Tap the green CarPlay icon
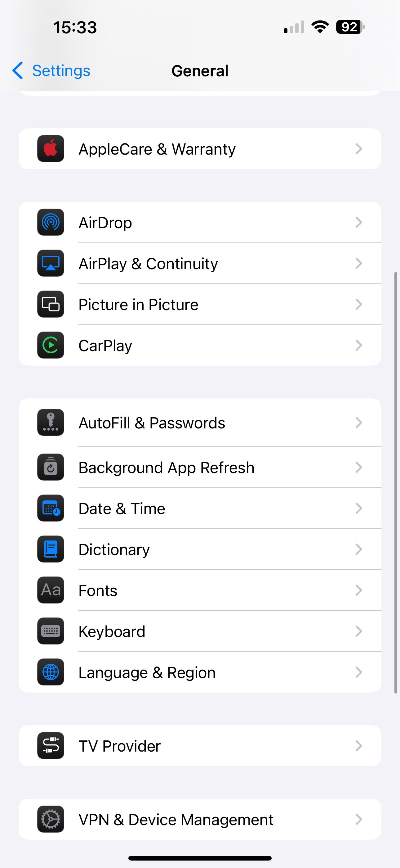400x868 pixels. (x=51, y=345)
